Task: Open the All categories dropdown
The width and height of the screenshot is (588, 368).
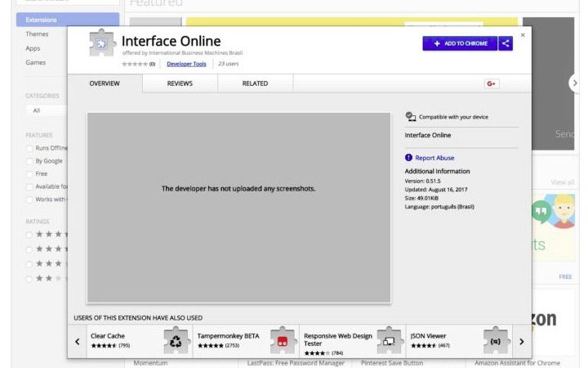Action: [x=47, y=110]
